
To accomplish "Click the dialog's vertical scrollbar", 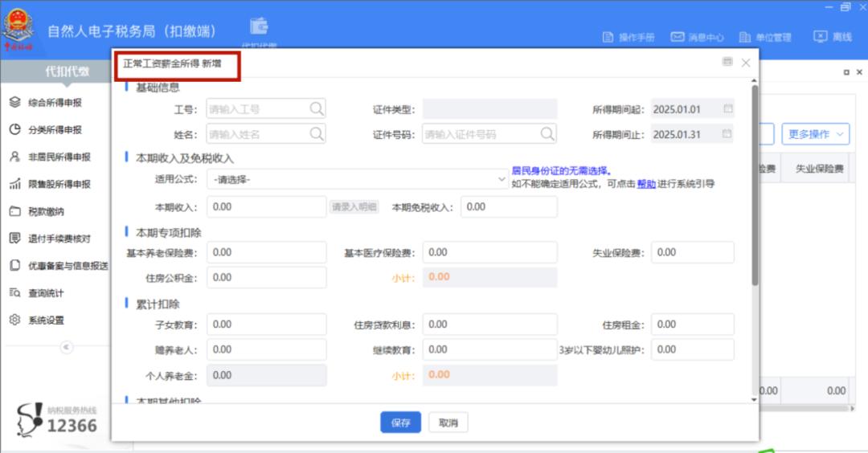I will [x=754, y=185].
